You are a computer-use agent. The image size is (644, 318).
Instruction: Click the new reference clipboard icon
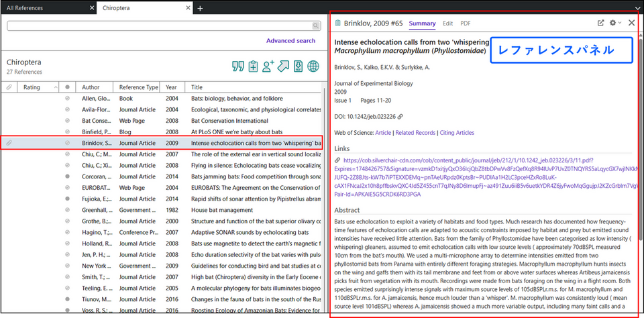(x=253, y=66)
